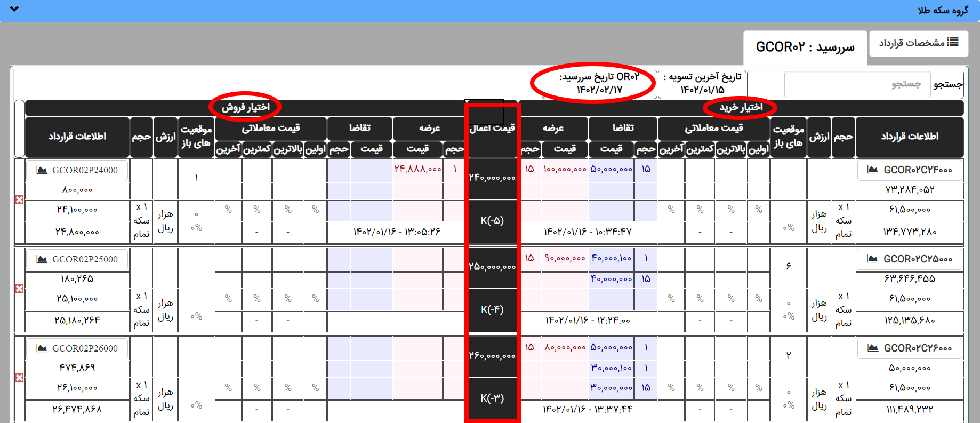This screenshot has height=423, width=980.
Task: Open the chart icon for GCOR02P26000
Action: (x=42, y=348)
